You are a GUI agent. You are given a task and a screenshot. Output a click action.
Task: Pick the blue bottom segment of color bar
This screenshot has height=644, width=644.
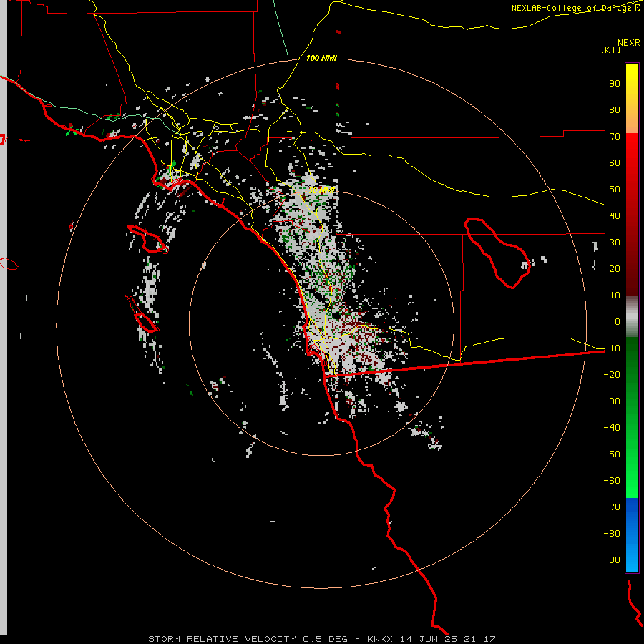[632, 535]
